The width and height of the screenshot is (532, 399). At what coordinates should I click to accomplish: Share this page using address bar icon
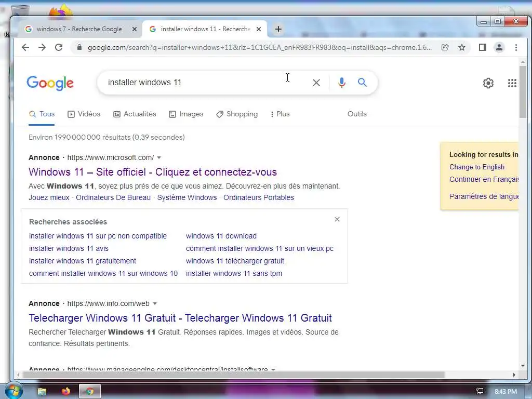445,47
